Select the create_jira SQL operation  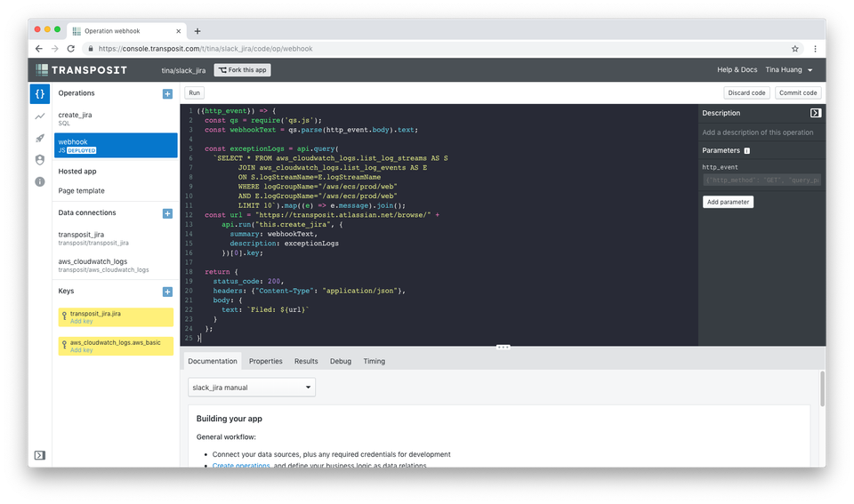[x=116, y=118]
